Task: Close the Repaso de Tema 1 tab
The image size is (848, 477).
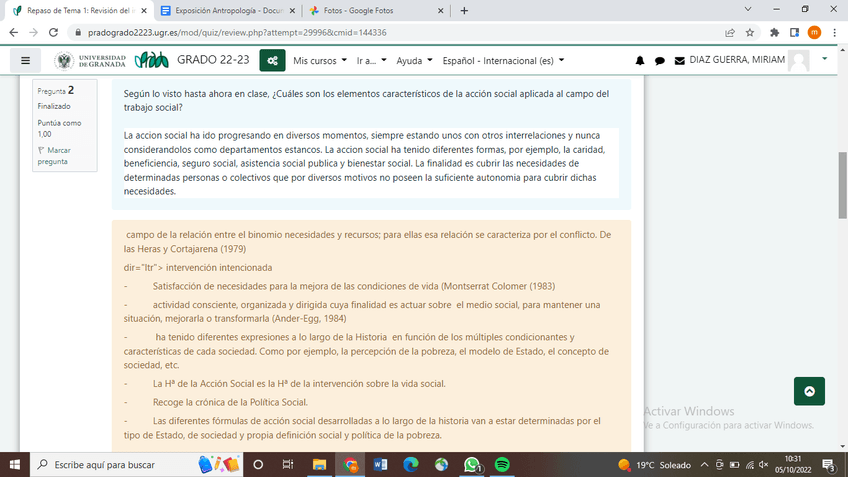Action: (x=144, y=10)
